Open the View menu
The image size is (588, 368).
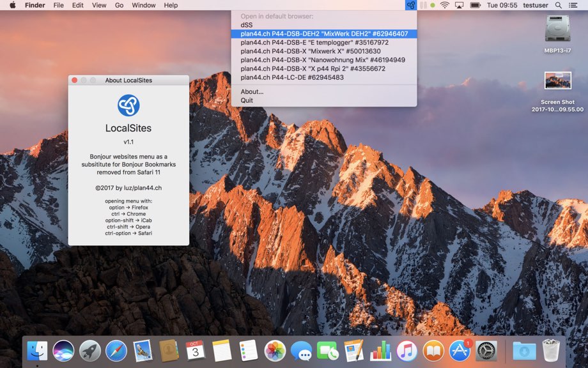99,5
